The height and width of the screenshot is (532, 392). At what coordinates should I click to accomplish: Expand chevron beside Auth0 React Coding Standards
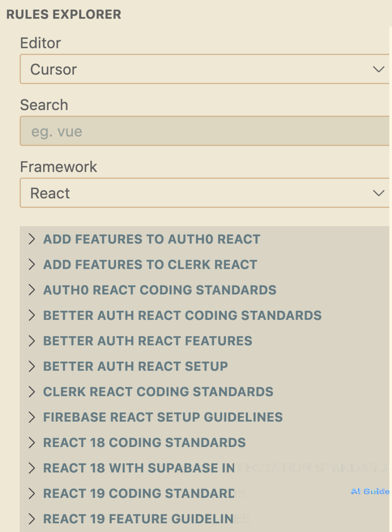[x=32, y=290]
